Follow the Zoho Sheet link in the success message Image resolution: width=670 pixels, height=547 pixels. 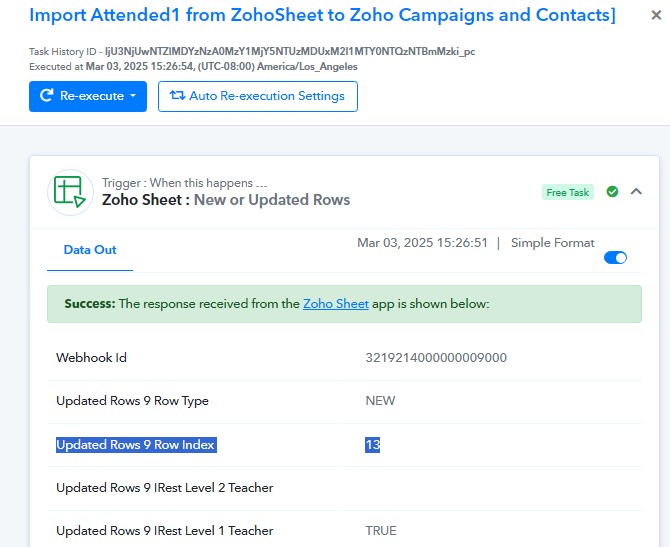(x=335, y=304)
